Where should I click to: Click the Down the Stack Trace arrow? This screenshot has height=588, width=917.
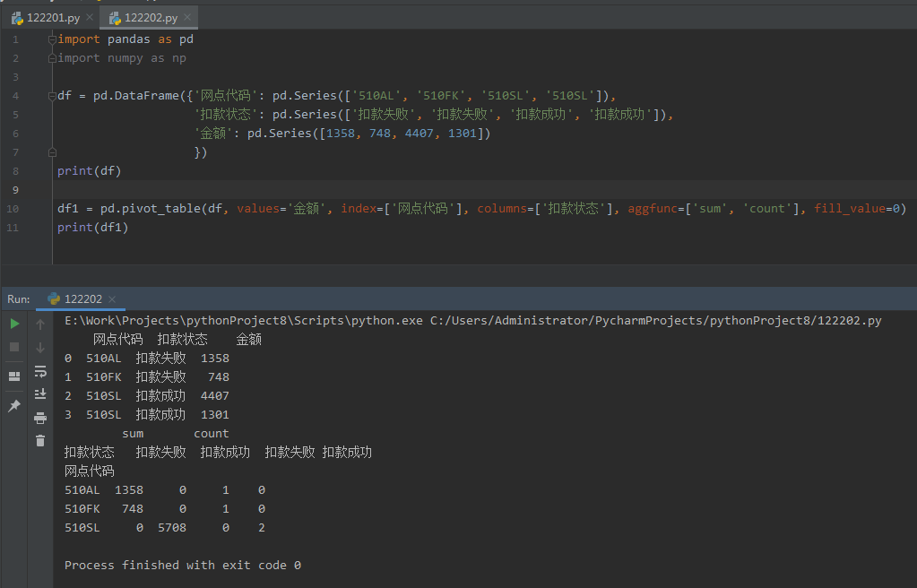click(40, 350)
